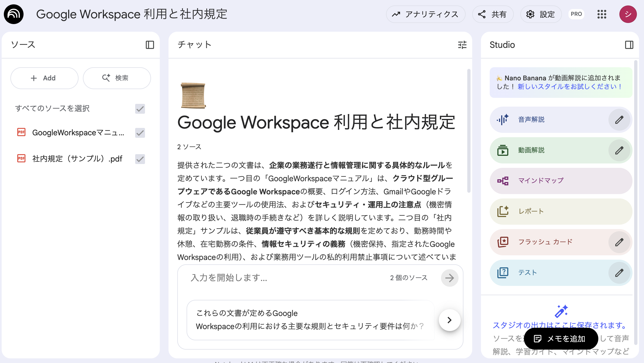644x363 pixels.
Task: Edit the 動画解説 video overview settings
Action: tap(619, 150)
